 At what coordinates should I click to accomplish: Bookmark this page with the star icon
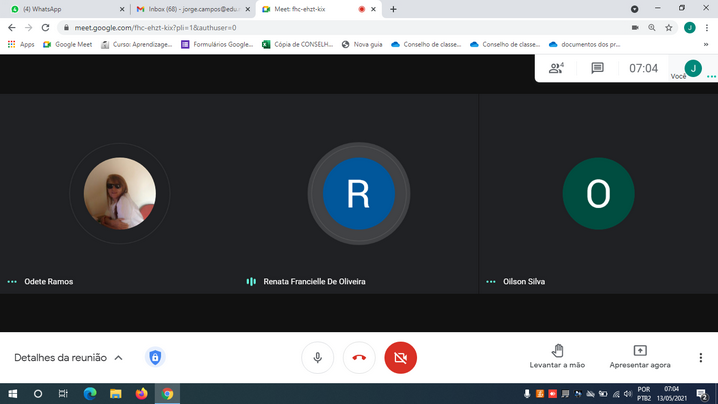[x=669, y=27]
